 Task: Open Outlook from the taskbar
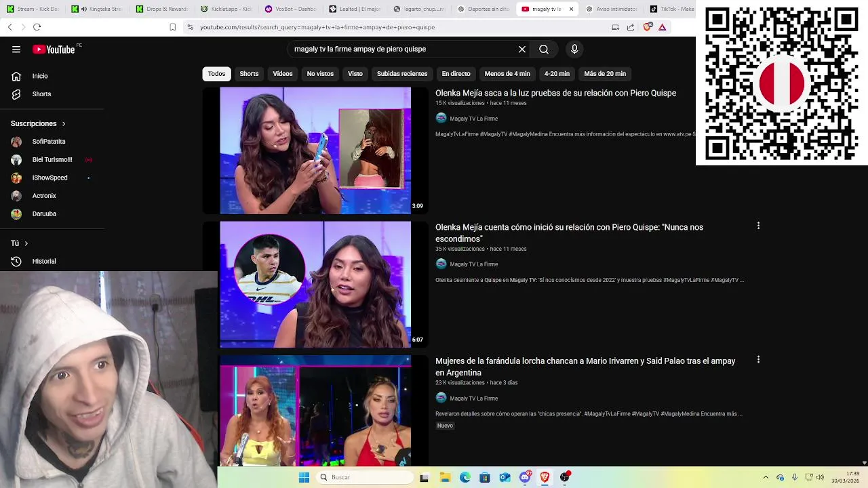coord(505,477)
